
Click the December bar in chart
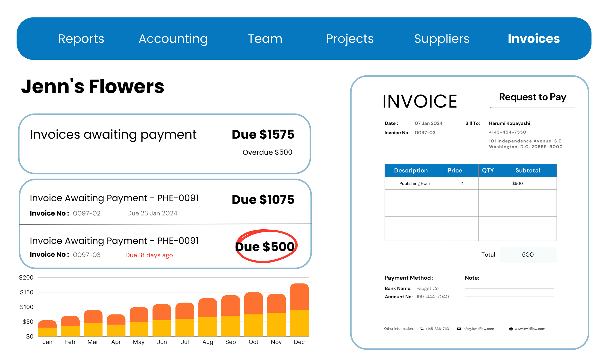point(299,310)
